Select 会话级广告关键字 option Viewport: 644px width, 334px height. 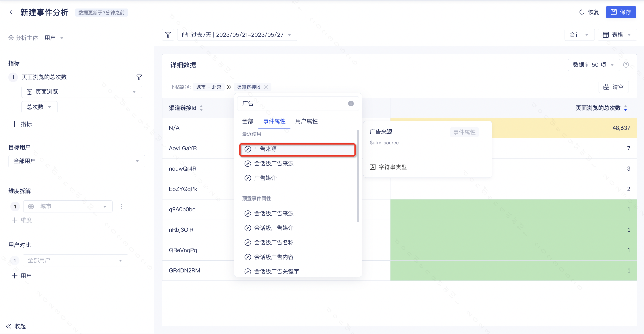click(298, 271)
